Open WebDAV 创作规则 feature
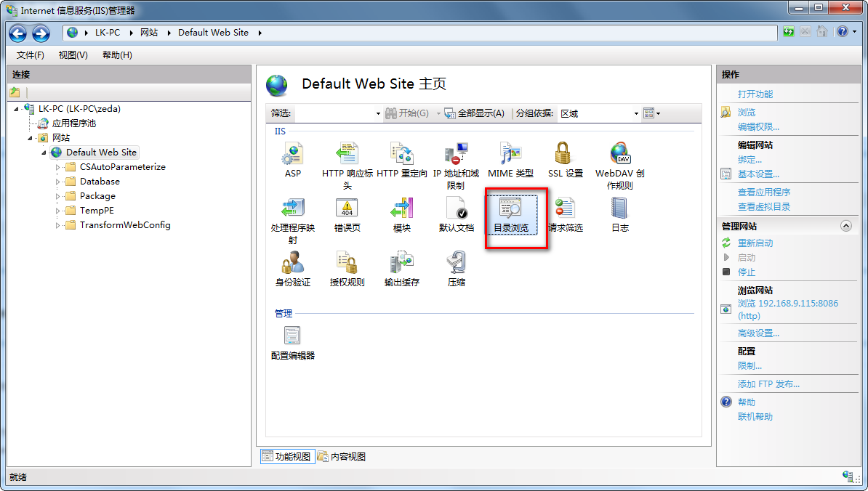The width and height of the screenshot is (868, 491). 619,166
